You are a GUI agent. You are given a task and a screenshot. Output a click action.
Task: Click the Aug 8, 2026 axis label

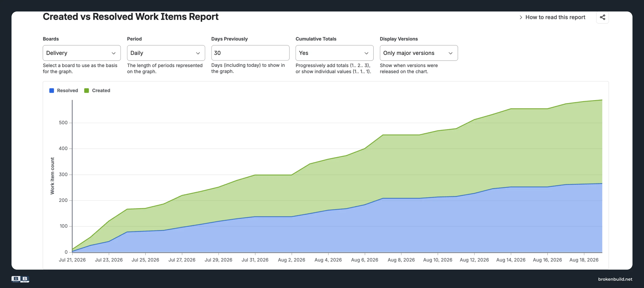(401, 260)
